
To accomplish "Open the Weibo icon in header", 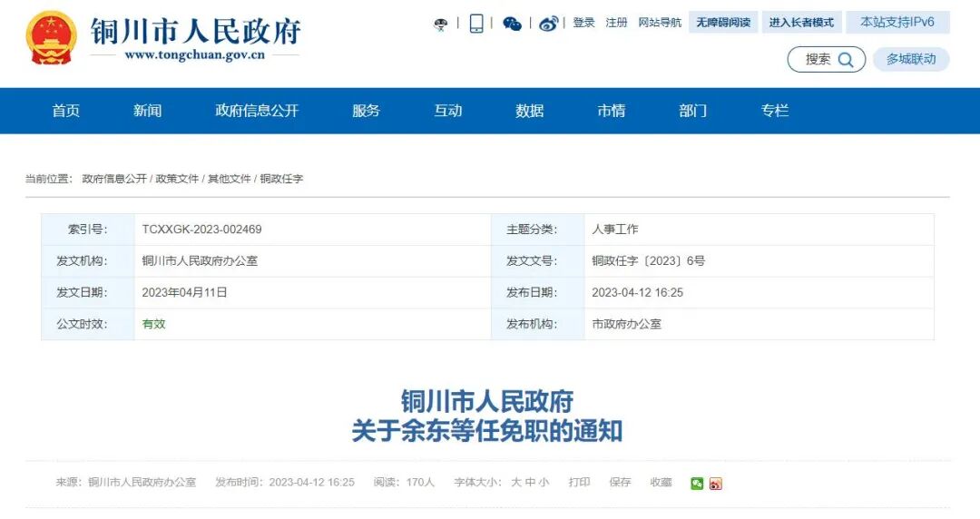I will [x=549, y=24].
